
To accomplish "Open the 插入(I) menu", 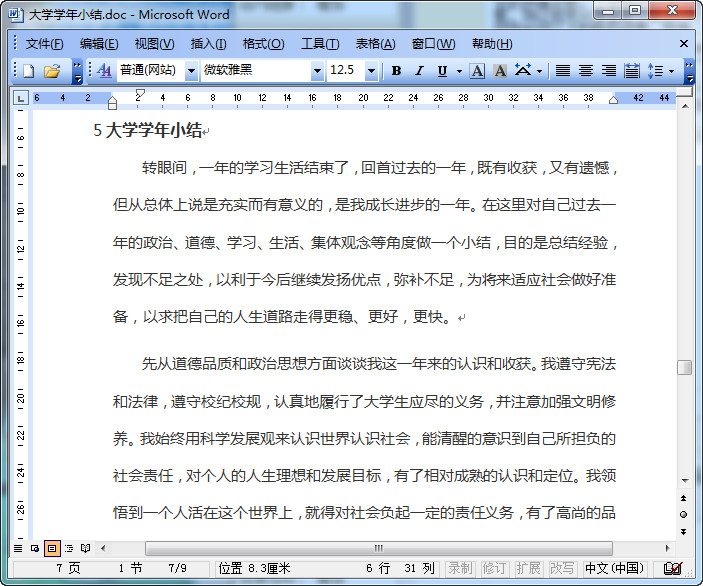I will click(x=208, y=44).
